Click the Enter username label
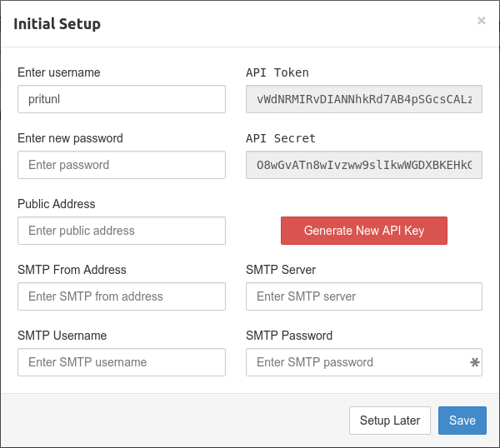 click(x=58, y=72)
